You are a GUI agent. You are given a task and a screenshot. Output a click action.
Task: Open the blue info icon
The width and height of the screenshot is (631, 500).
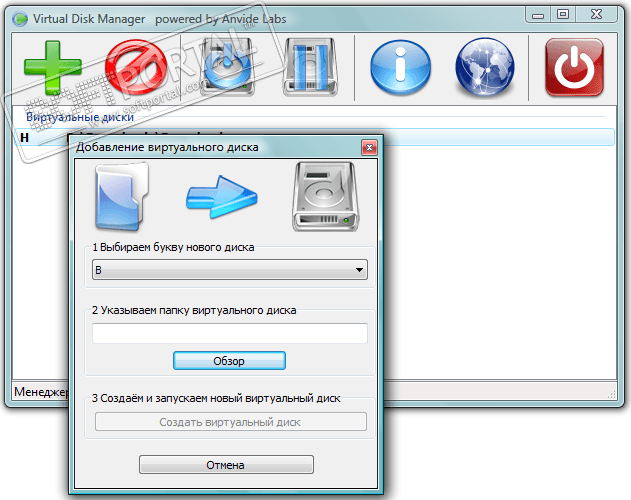click(x=400, y=67)
